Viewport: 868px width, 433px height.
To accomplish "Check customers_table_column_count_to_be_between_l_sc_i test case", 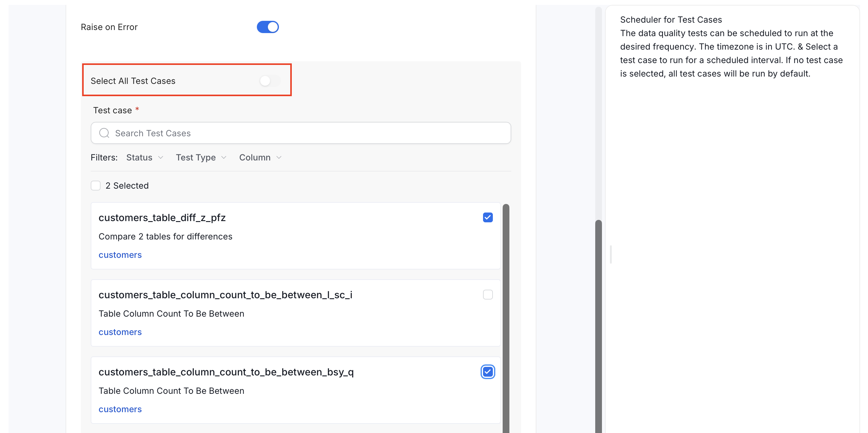I will coord(488,295).
